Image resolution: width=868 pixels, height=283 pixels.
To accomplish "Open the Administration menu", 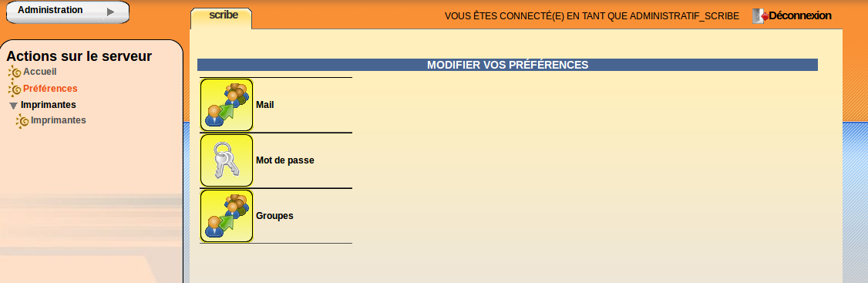I will 68,12.
